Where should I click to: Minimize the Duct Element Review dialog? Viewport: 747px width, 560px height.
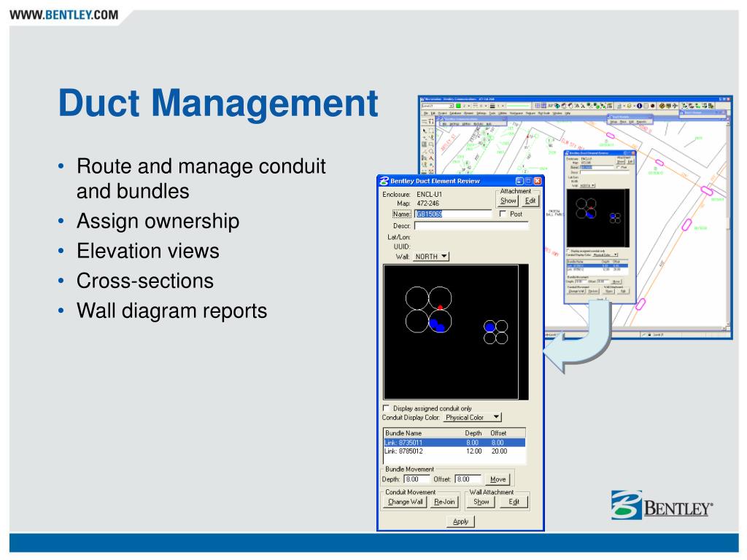pos(519,181)
